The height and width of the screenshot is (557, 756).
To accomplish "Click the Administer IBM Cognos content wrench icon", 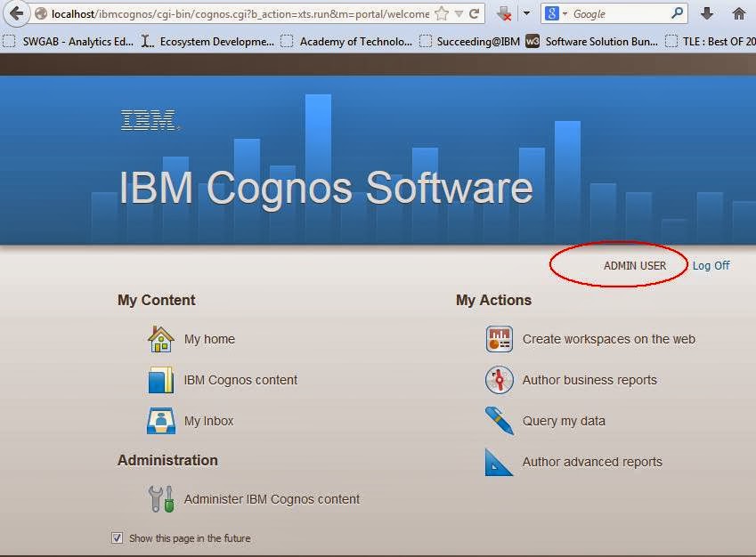I will coord(162,499).
